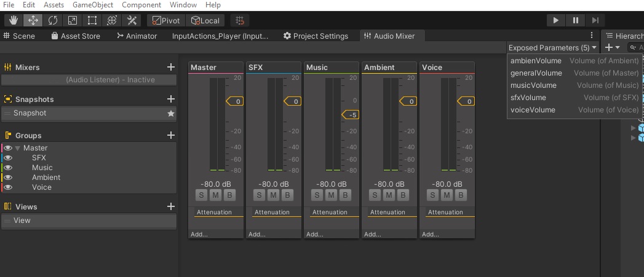Screen dimensions: 644x277
Task: Toggle grid snapping icon in toolbar
Action: (240, 20)
